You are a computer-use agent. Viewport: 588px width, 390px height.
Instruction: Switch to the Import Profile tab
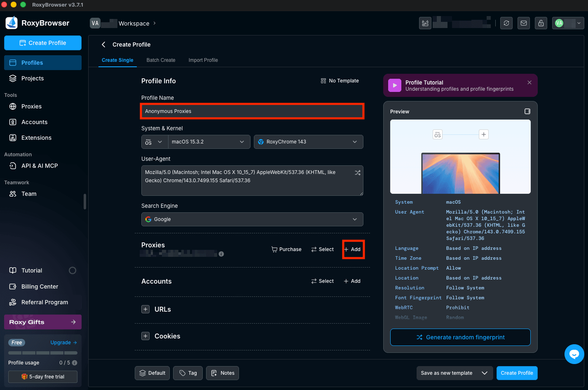(x=203, y=60)
